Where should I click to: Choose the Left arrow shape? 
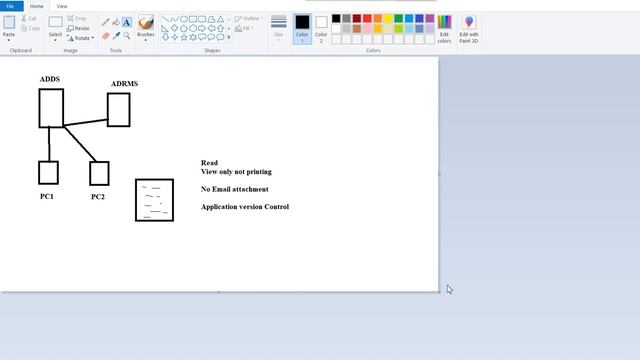pyautogui.click(x=211, y=28)
